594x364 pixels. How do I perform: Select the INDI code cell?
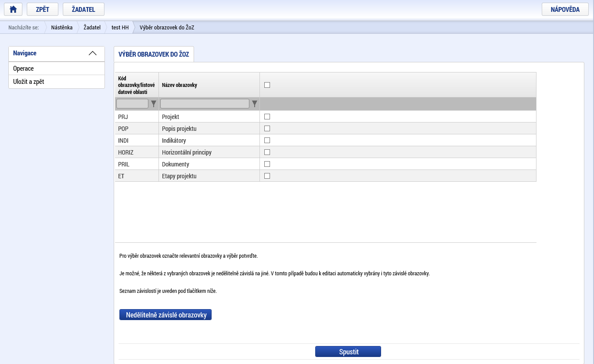tap(137, 141)
